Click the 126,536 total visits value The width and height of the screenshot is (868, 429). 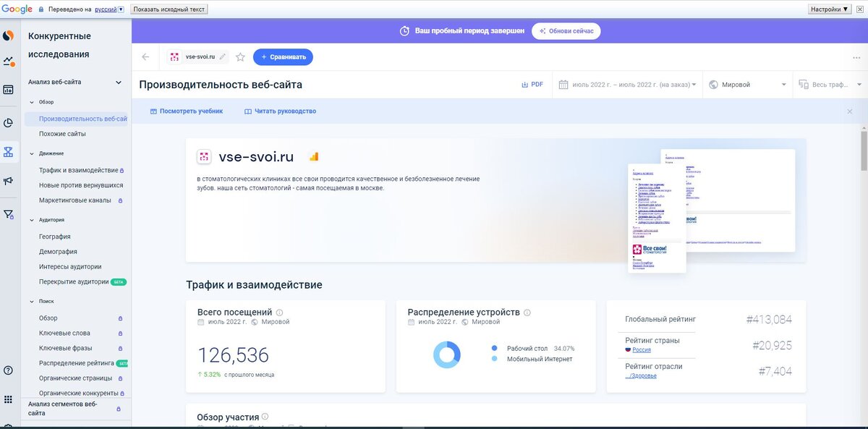tap(233, 355)
